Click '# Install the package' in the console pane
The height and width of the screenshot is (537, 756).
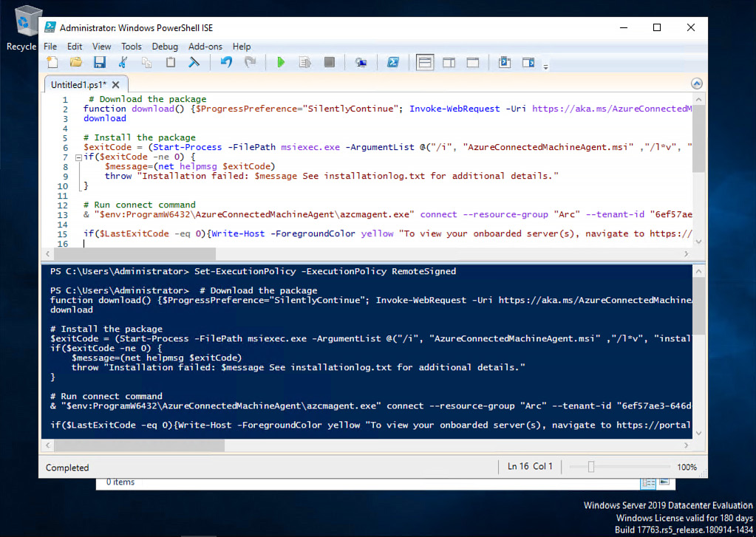tap(106, 329)
